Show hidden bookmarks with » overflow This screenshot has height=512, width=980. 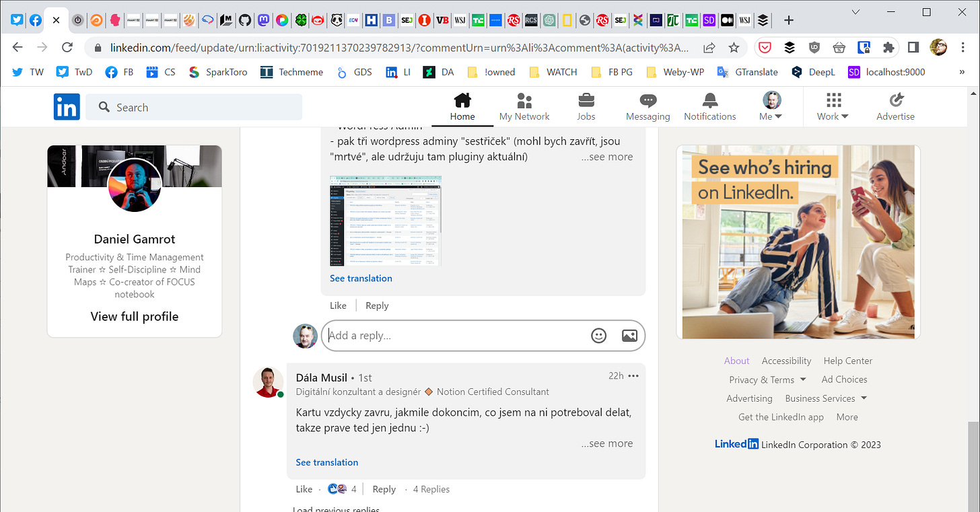point(960,72)
